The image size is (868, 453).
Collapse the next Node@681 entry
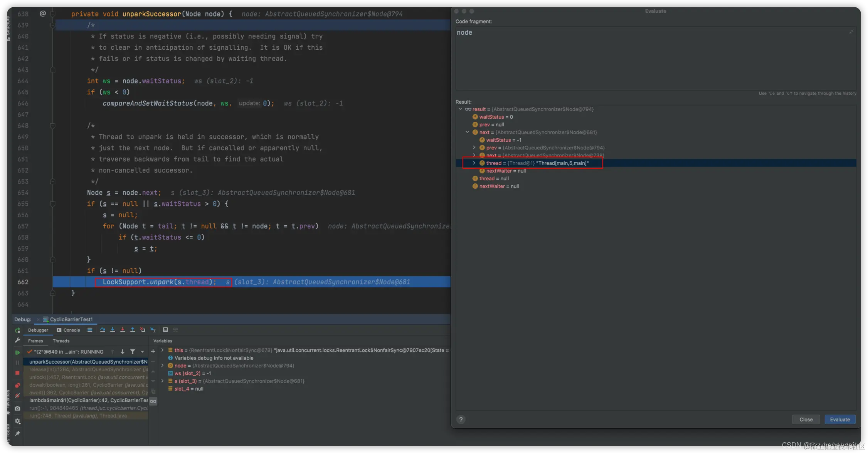click(x=467, y=132)
